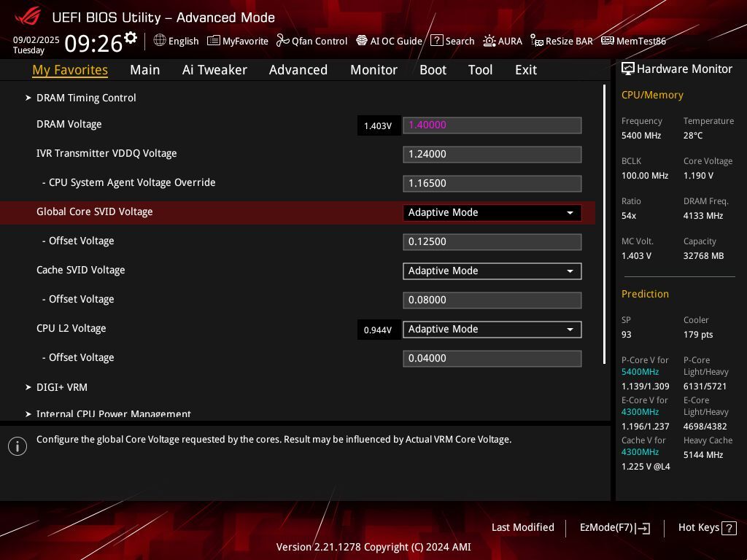
Task: Click the 09/02/2025 date
Action: coord(36,40)
